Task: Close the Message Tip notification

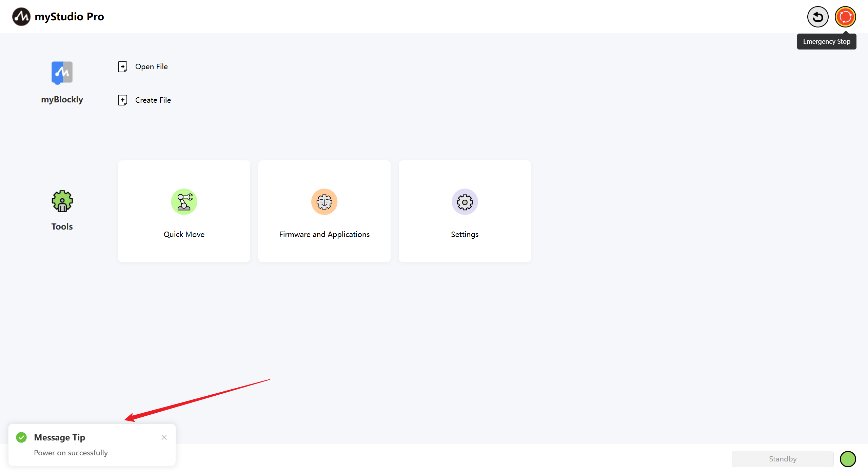Action: pos(164,437)
